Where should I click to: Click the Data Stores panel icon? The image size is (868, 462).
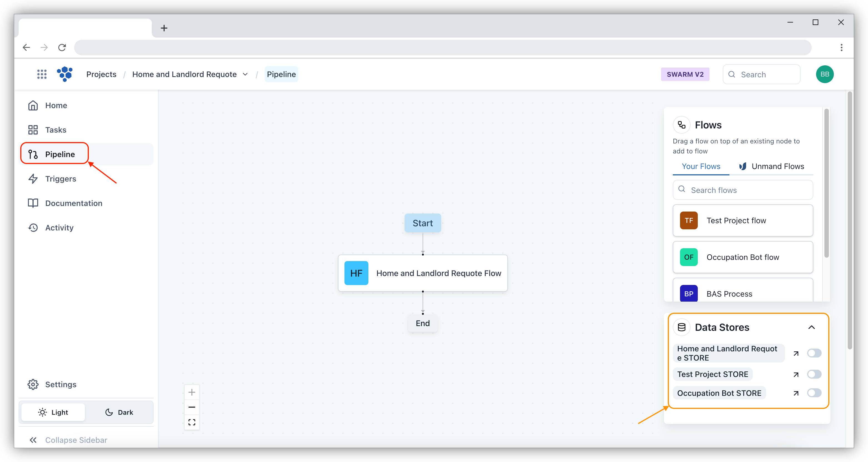682,327
